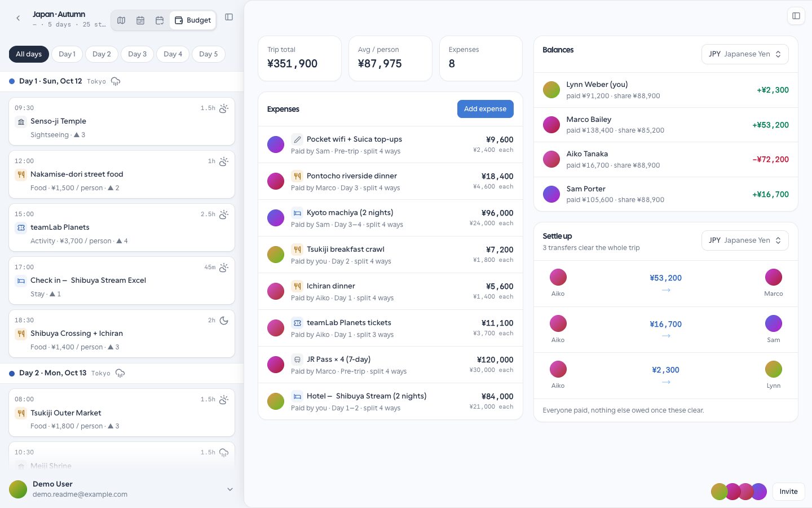Click the food icon on Ichiran dinner expense
Image resolution: width=812 pixels, height=508 pixels.
click(297, 286)
